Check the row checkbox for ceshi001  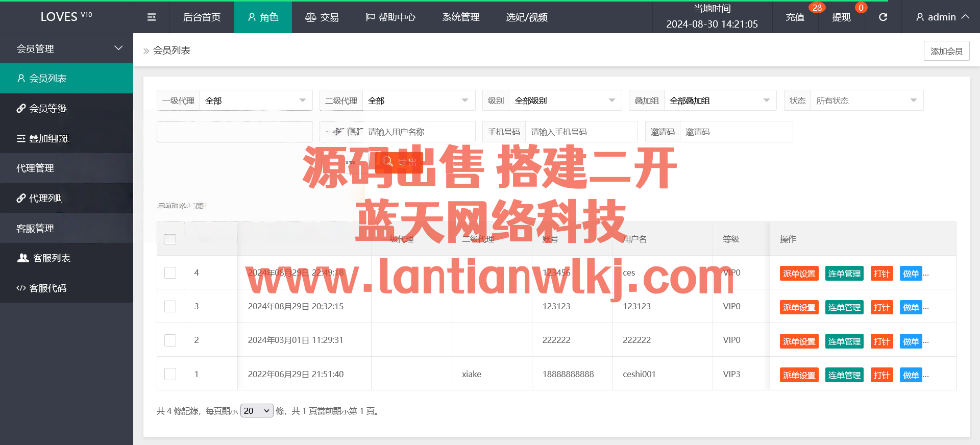click(170, 374)
